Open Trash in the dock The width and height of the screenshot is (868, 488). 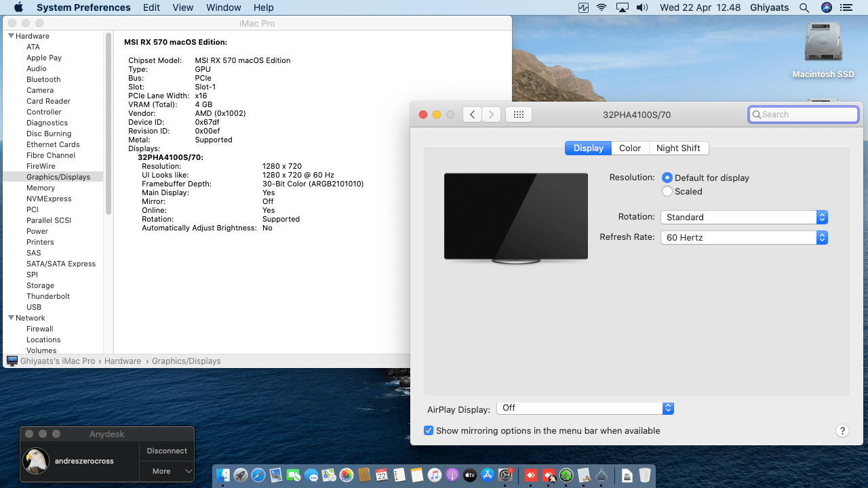click(644, 476)
